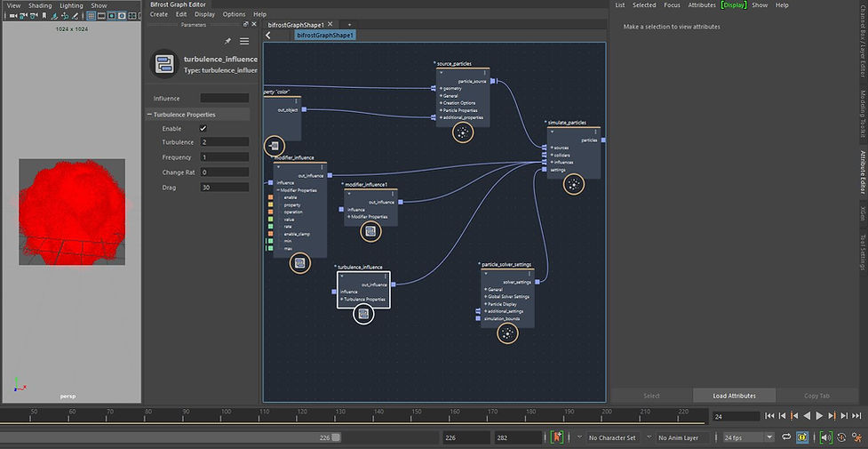The image size is (868, 449).
Task: Click the Turbulence value field
Action: point(224,142)
